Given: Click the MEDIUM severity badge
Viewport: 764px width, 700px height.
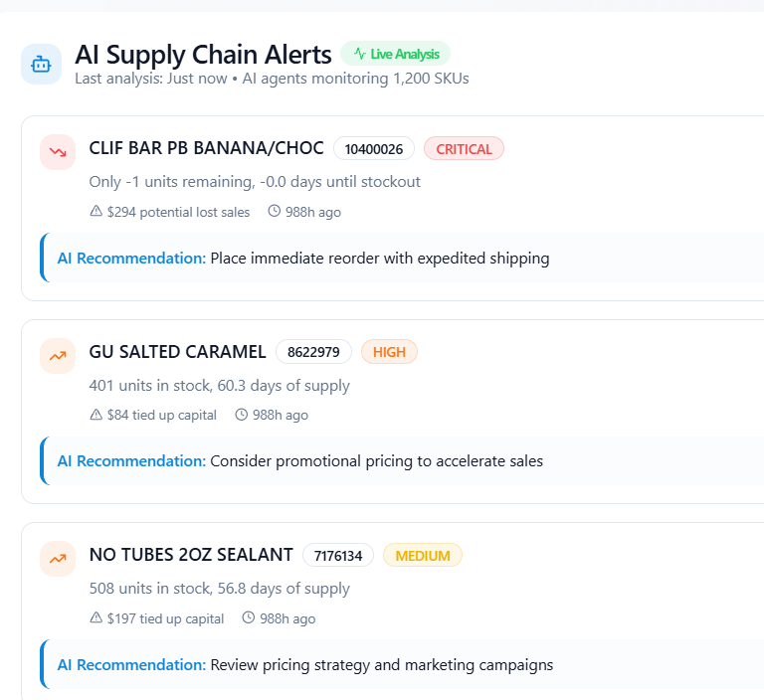Looking at the screenshot, I should (423, 556).
